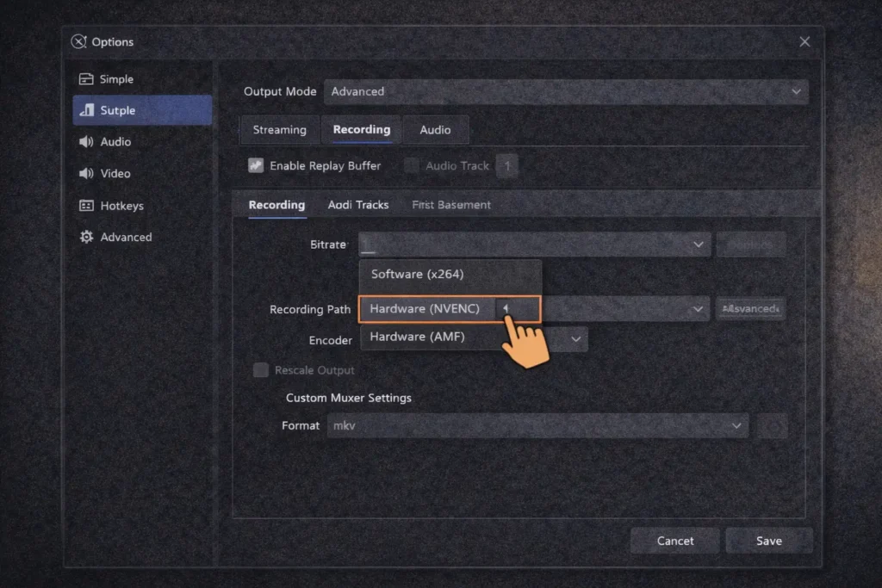Screen dimensions: 882x588
Task: Select Hardware (NVENC) from encoder list
Action: click(x=430, y=309)
